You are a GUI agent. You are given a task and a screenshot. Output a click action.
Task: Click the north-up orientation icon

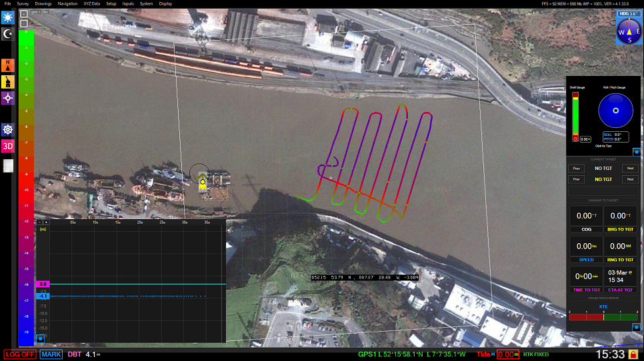8,65
